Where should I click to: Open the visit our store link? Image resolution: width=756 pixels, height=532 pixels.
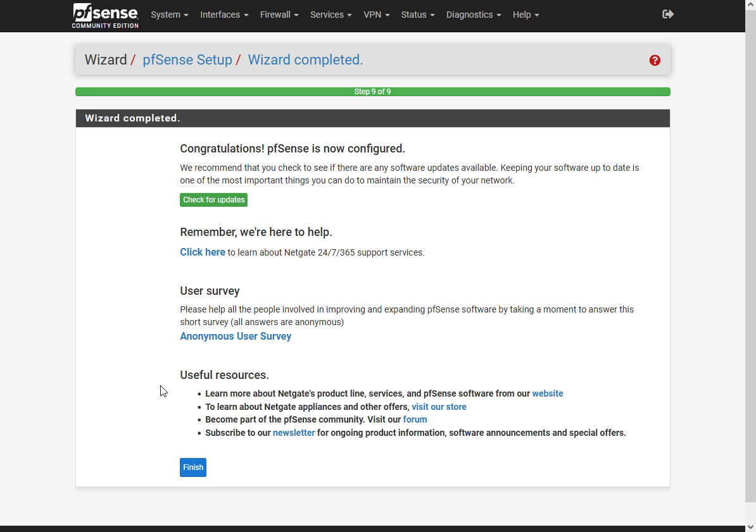(x=439, y=406)
